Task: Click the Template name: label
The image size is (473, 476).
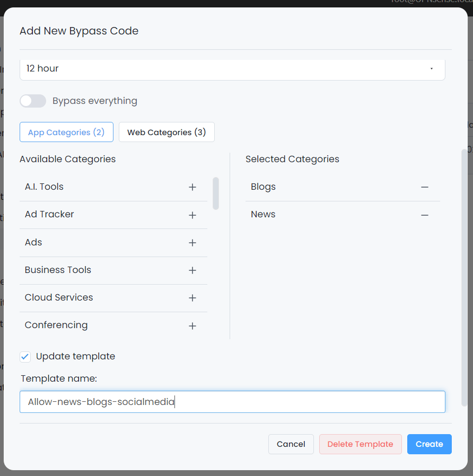Action: coord(59,378)
